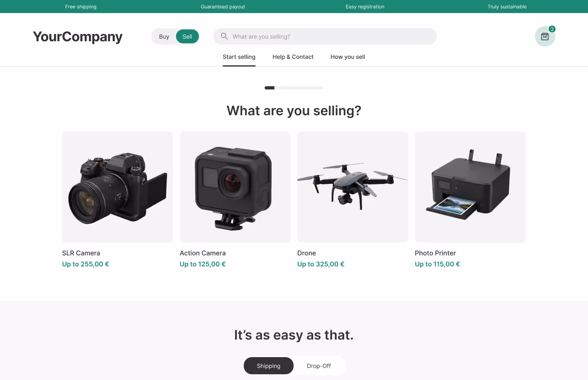Click the 'What are you selling?' search field
Viewport: 588px width, 380px height.
pos(325,36)
